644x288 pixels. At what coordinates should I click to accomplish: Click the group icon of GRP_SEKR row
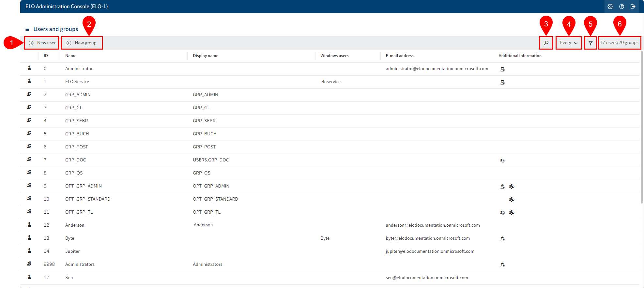point(29,120)
